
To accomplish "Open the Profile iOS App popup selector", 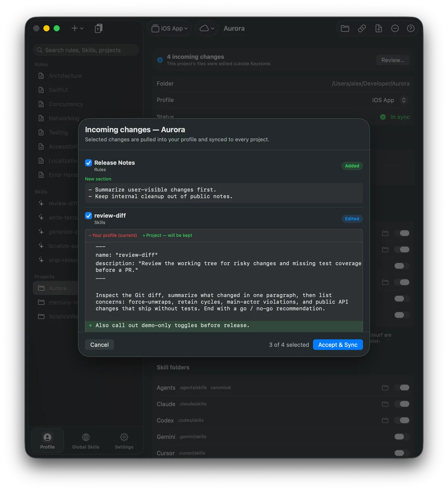I will (389, 100).
